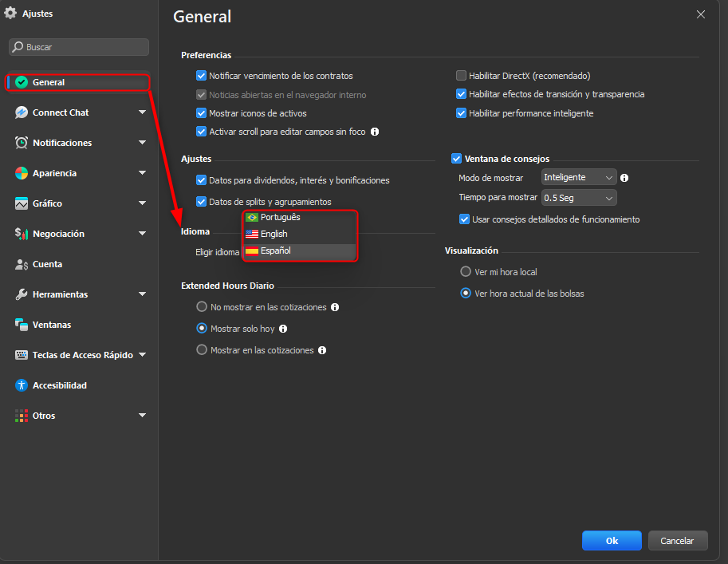Screen dimensions: 728x564
Task: Click info icon for No mostrar en las cotizaciones
Action: [335, 307]
